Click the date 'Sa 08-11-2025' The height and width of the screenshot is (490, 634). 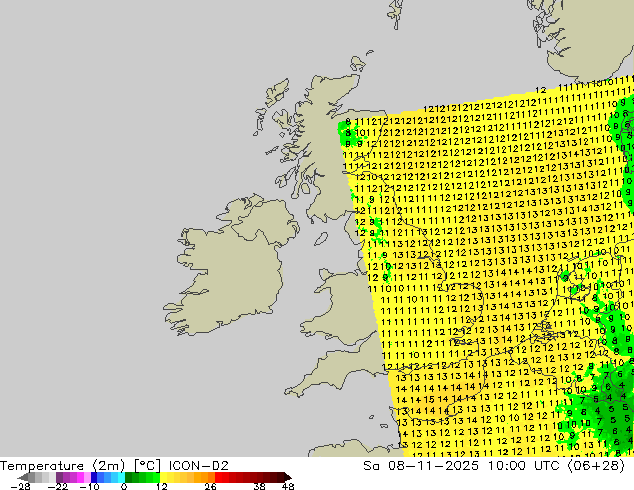[421, 466]
